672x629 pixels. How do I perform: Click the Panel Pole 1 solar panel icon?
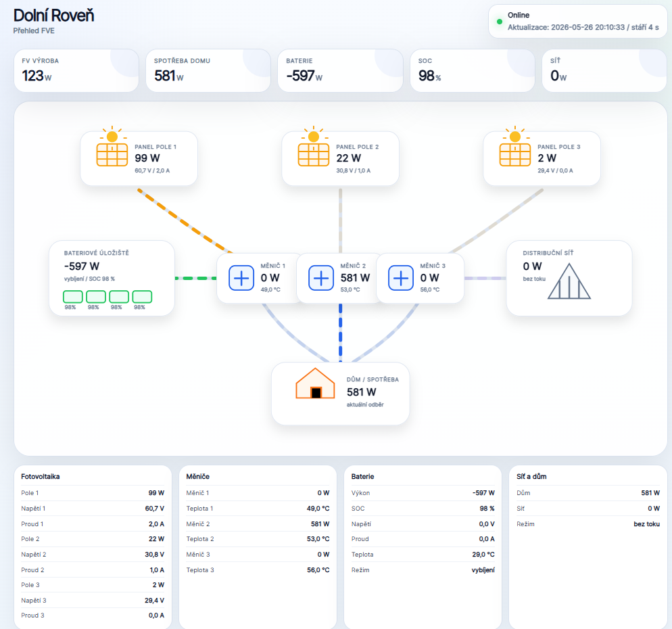[112, 146]
